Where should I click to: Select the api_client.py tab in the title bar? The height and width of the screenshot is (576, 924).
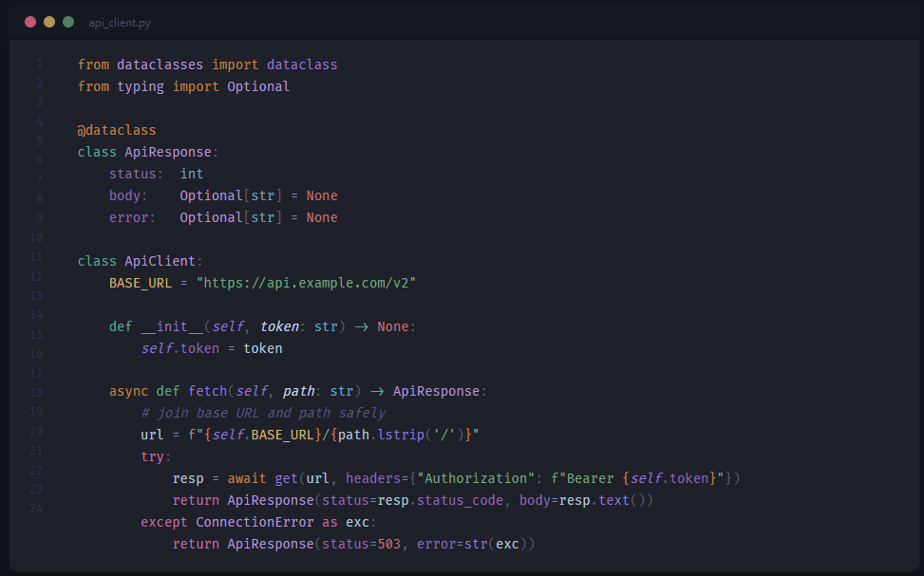(120, 22)
